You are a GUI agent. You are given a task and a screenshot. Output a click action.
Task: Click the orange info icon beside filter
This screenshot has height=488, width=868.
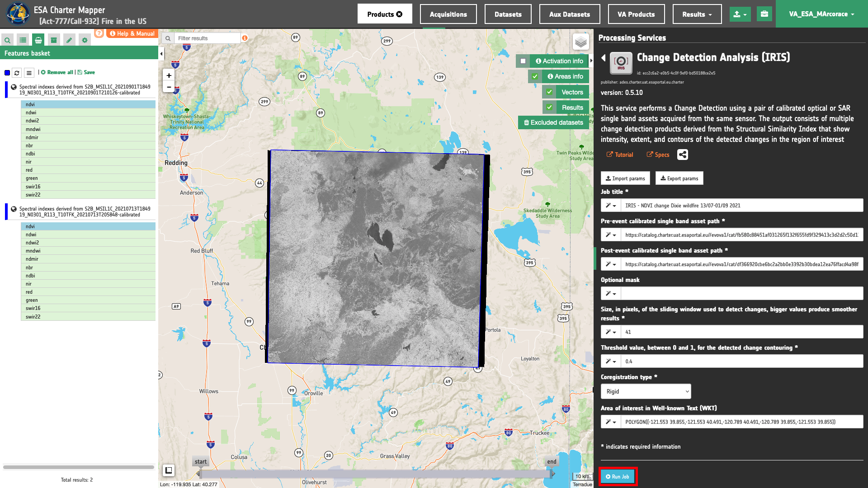tap(245, 38)
